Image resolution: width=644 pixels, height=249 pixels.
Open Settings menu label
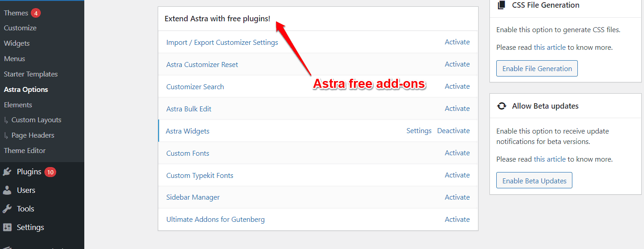pos(30,228)
